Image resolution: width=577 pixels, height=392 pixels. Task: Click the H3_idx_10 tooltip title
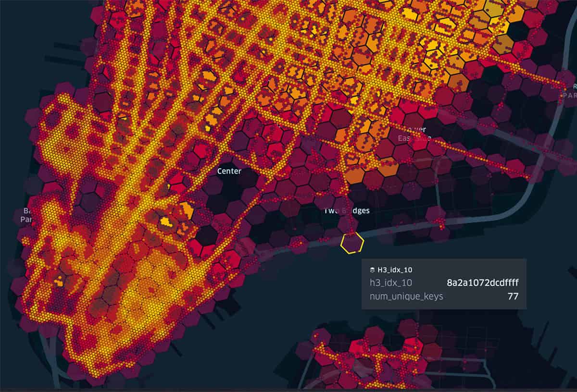390,270
